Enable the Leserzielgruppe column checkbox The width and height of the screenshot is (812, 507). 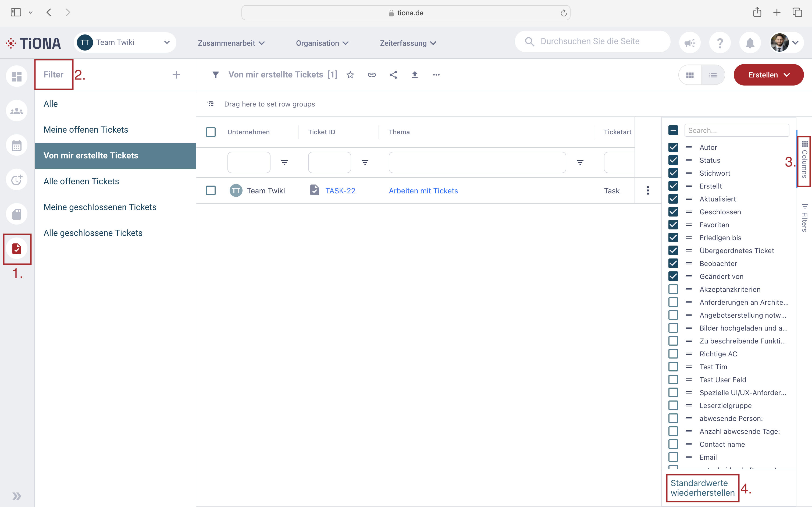click(673, 405)
